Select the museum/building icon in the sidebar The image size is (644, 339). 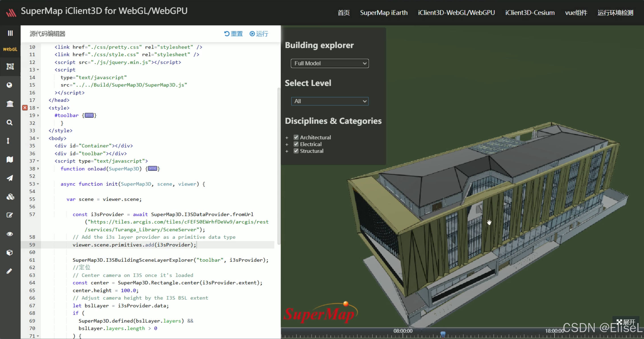[x=10, y=104]
